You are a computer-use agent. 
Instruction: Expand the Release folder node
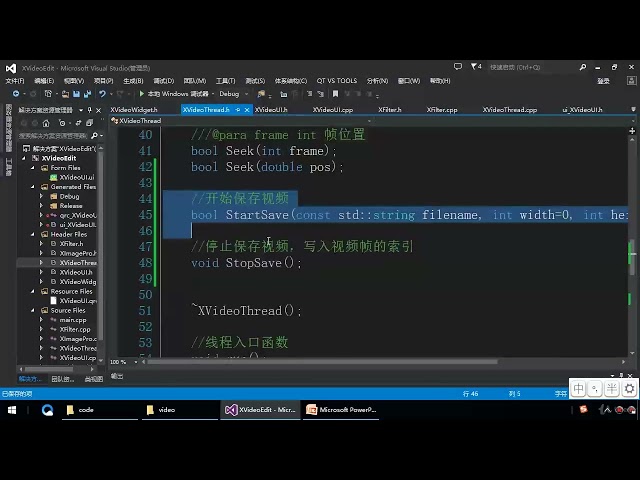point(41,206)
